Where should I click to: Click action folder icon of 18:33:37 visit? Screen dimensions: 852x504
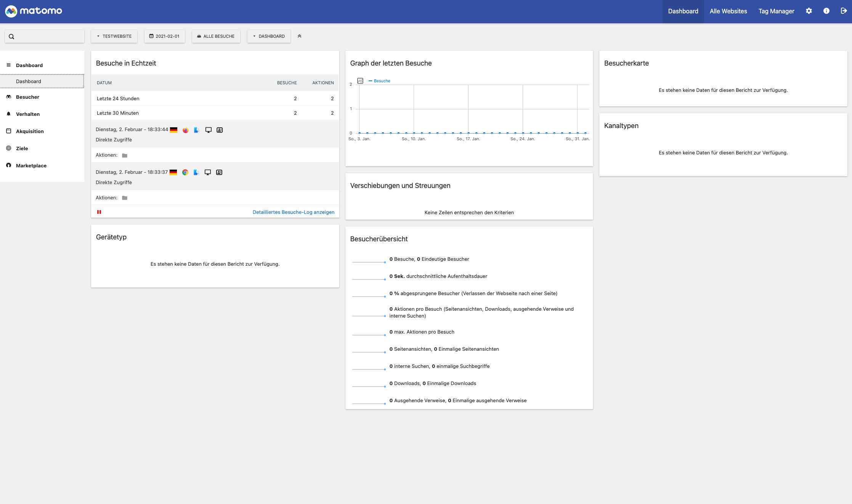pyautogui.click(x=125, y=198)
